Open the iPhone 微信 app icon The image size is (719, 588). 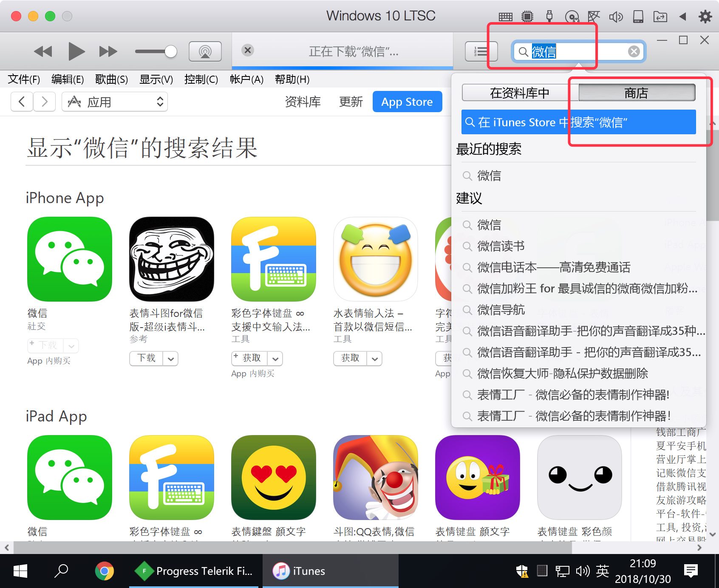pos(70,259)
